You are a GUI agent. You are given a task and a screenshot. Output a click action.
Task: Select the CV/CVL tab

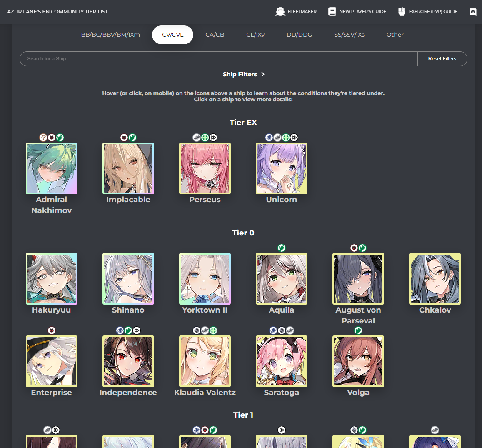(173, 35)
